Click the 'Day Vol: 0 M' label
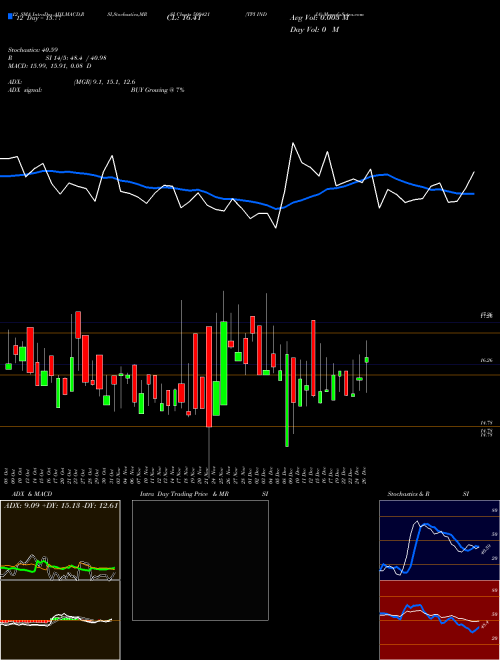Viewport: 500px width, 660px height. (x=314, y=30)
